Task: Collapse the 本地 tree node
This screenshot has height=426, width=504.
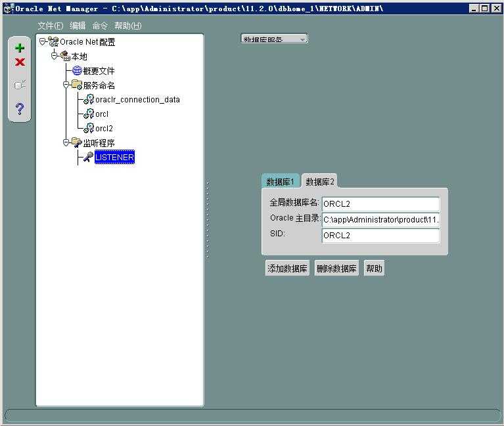Action: (x=55, y=56)
